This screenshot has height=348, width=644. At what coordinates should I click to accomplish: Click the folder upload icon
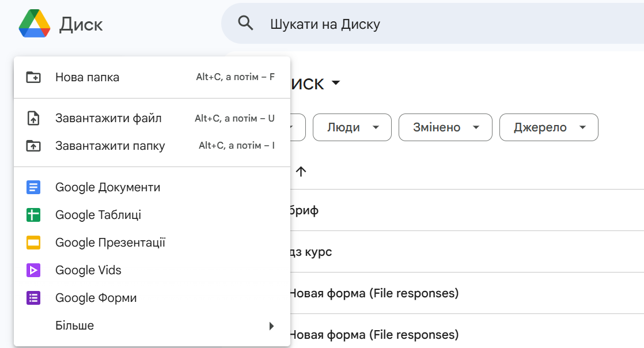pyautogui.click(x=33, y=146)
